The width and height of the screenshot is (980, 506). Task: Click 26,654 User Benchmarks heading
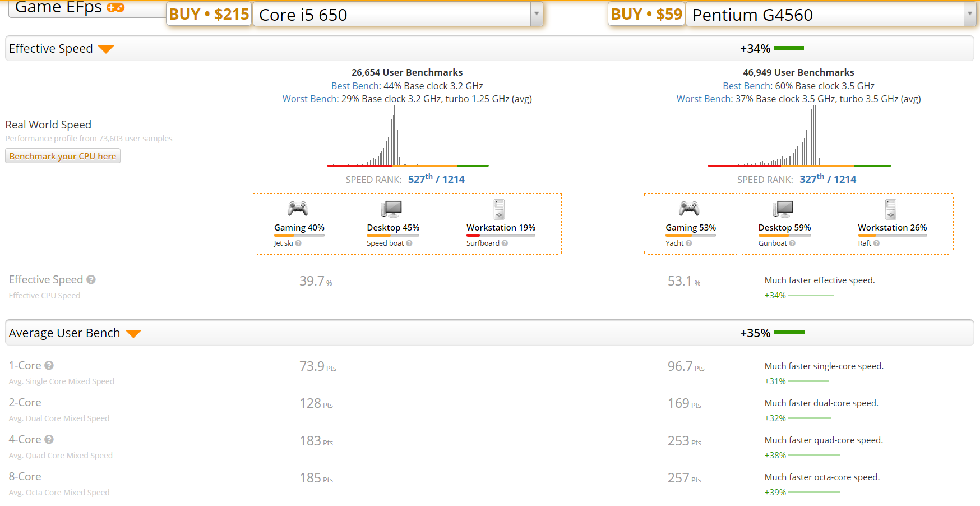click(407, 72)
